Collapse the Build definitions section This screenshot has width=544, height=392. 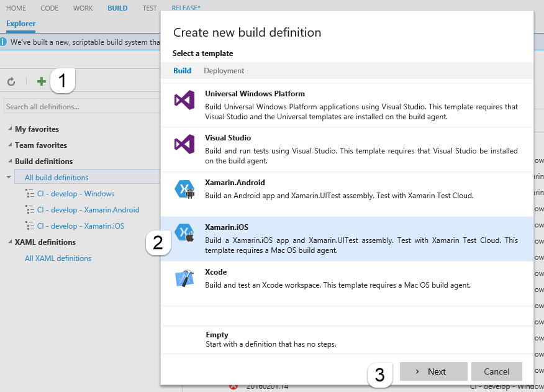(x=10, y=161)
